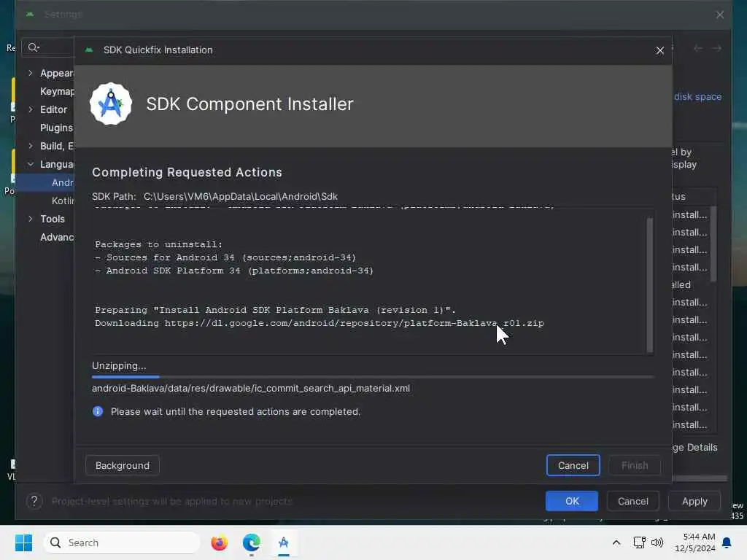
Task: Expand the Appearance settings category
Action: (31, 73)
